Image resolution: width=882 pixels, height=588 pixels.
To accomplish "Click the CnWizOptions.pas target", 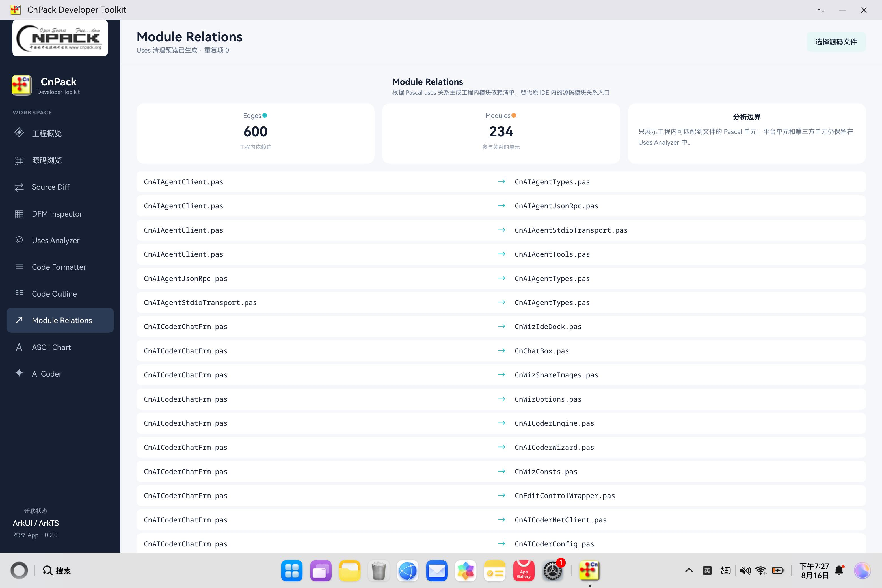I will [548, 399].
